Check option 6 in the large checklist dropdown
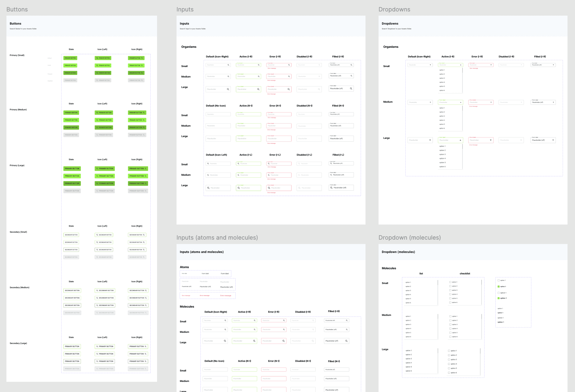The height and width of the screenshot is (392, 575). [449, 373]
